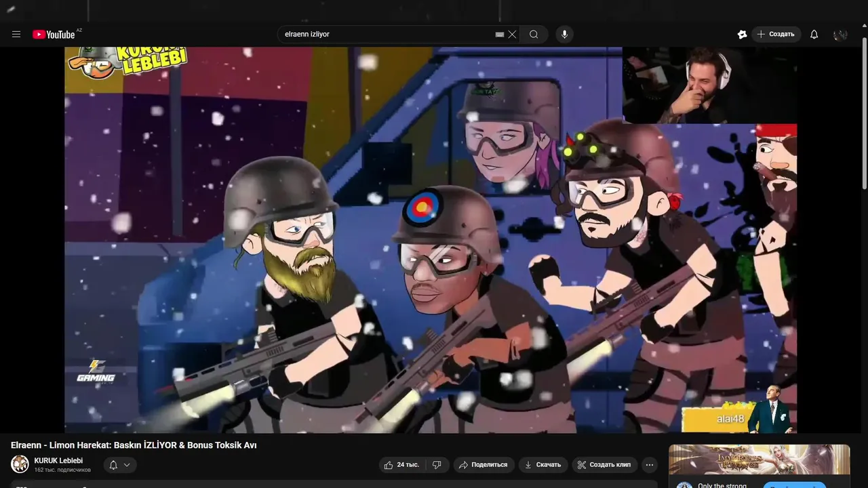Open the KURUK Leblebi channel avatar
This screenshot has height=488, width=868.
tap(20, 464)
